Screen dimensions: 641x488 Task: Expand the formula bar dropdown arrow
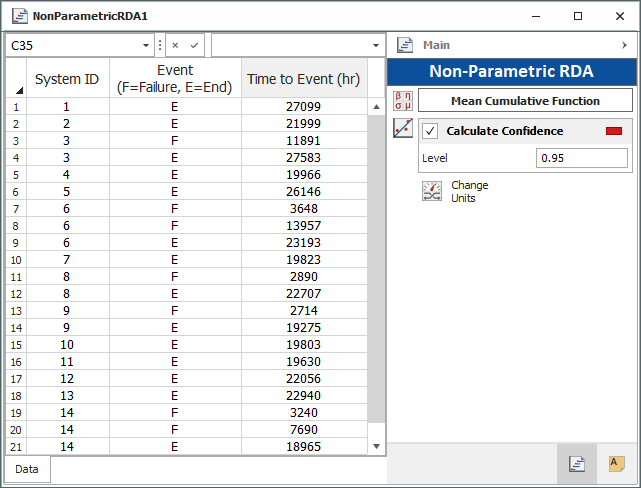pos(376,45)
